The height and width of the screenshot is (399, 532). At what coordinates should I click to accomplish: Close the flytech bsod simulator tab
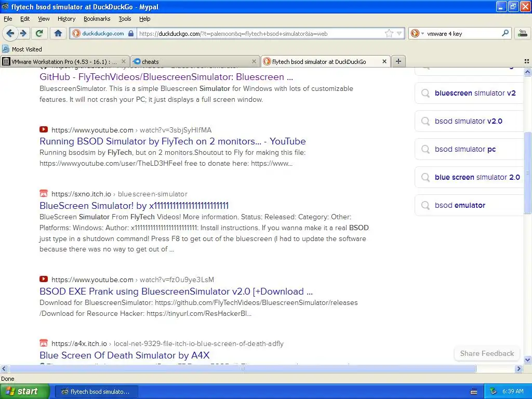[x=384, y=61]
